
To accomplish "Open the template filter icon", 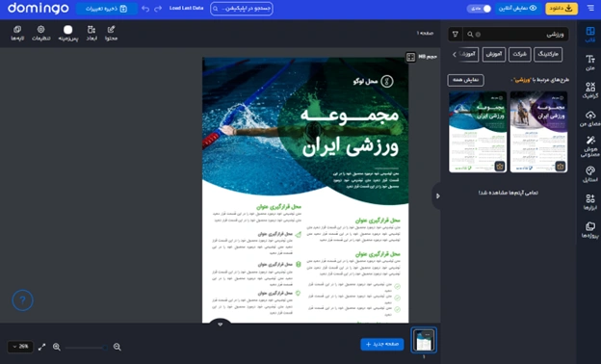I will coord(456,35).
